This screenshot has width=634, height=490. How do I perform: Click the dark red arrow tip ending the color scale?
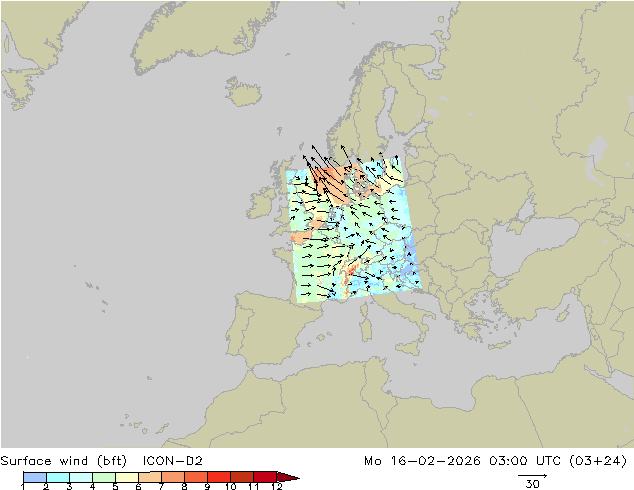pos(288,477)
